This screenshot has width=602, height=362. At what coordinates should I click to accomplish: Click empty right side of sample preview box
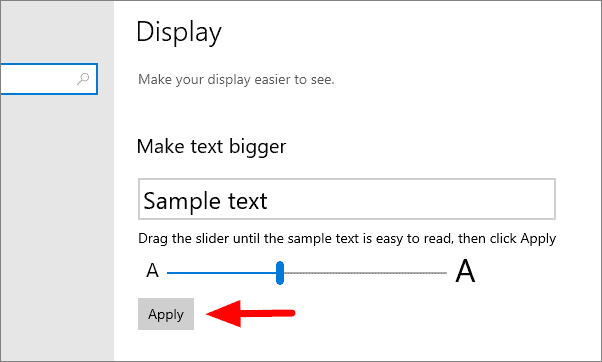point(411,200)
